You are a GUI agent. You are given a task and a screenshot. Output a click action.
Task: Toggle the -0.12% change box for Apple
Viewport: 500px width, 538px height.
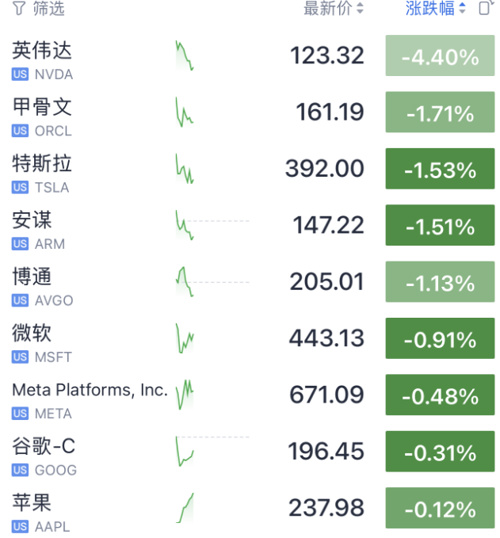pyautogui.click(x=440, y=508)
